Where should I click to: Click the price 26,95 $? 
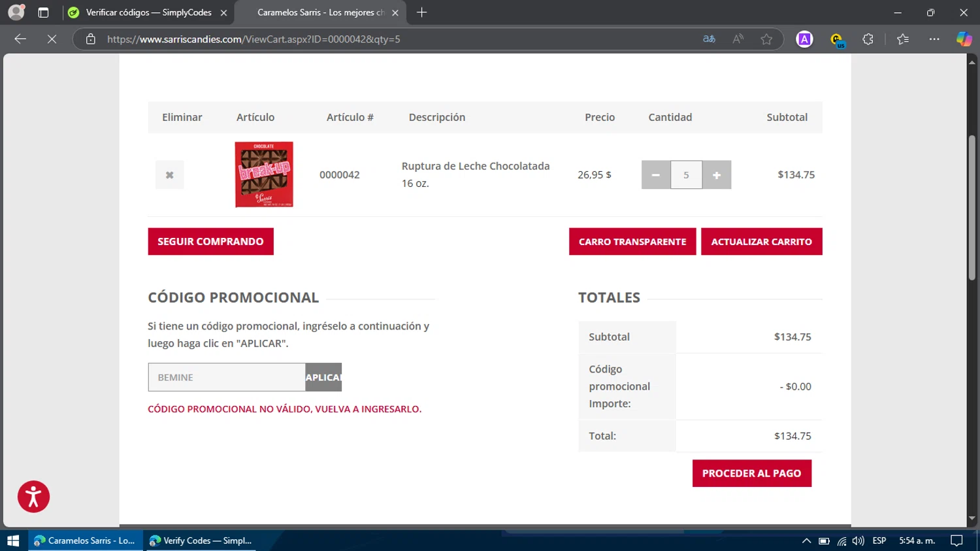(595, 175)
